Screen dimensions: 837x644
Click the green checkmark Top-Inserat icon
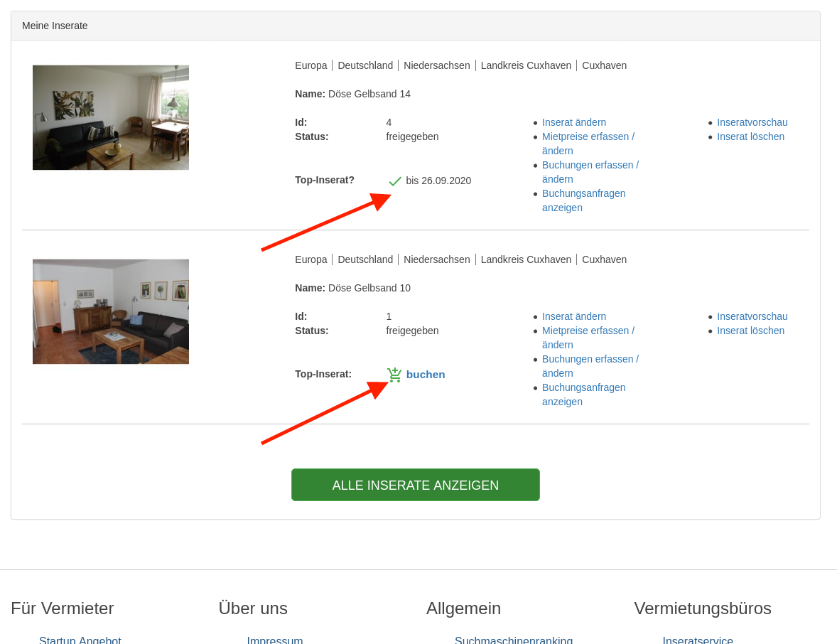click(395, 181)
